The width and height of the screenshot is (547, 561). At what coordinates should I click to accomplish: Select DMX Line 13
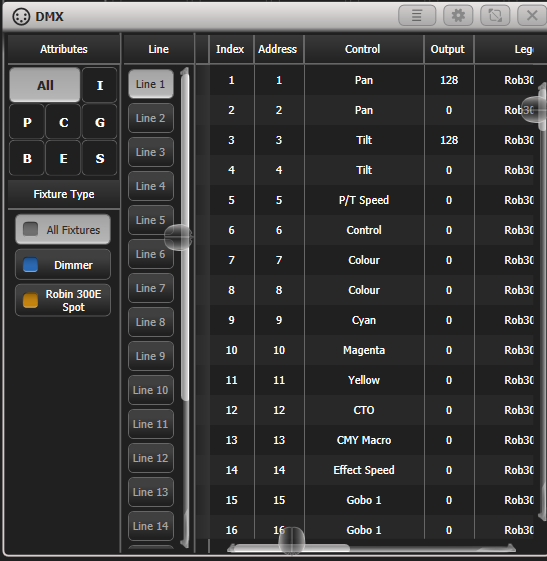tap(151, 492)
